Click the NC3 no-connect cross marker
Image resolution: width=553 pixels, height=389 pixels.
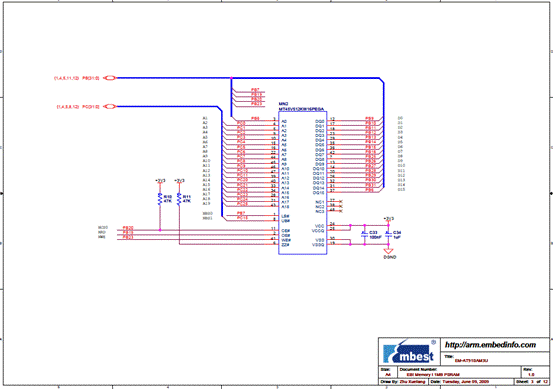pyautogui.click(x=341, y=211)
